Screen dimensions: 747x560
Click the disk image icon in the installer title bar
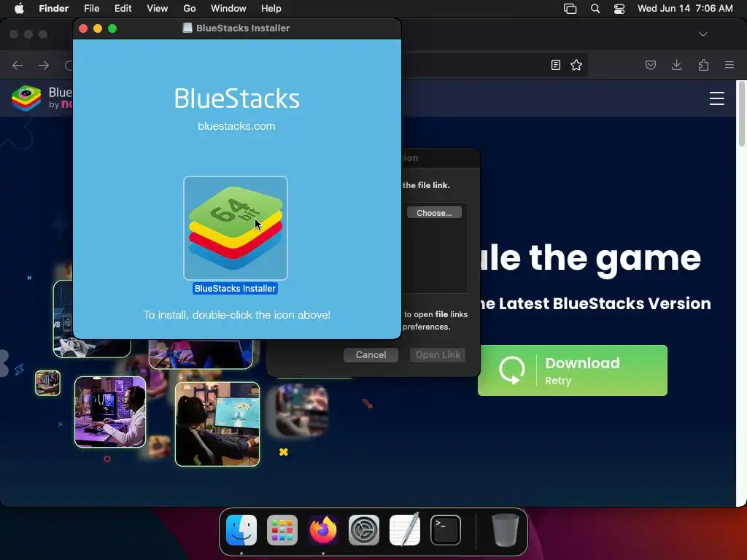[x=187, y=28]
